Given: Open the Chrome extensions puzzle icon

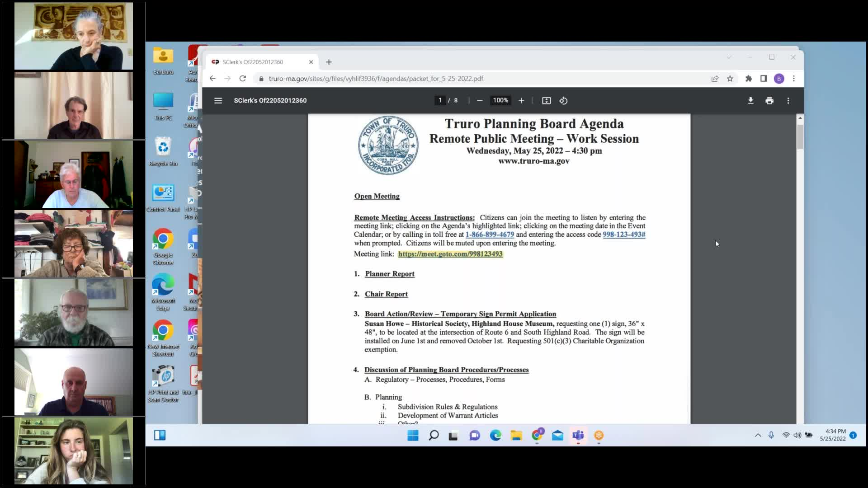Looking at the screenshot, I should click(x=749, y=79).
